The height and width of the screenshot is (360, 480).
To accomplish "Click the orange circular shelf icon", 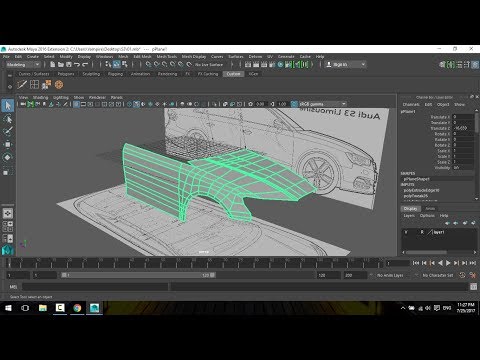I will pos(59,85).
